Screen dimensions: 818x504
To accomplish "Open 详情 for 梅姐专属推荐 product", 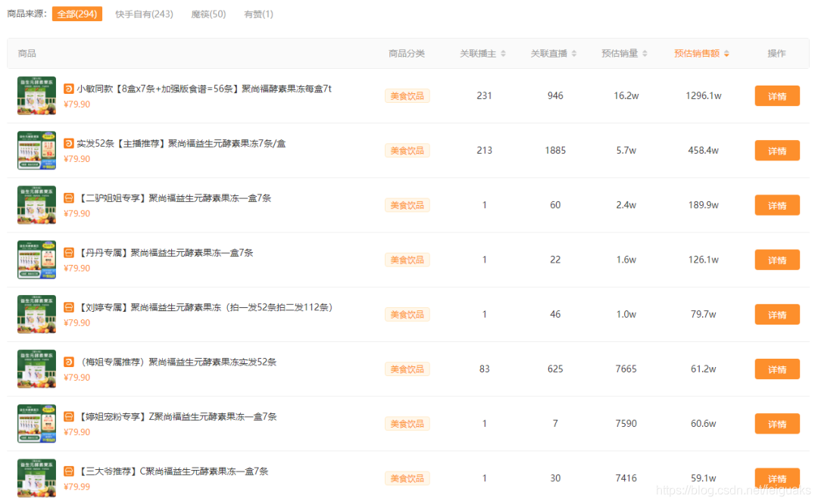I will pos(777,369).
